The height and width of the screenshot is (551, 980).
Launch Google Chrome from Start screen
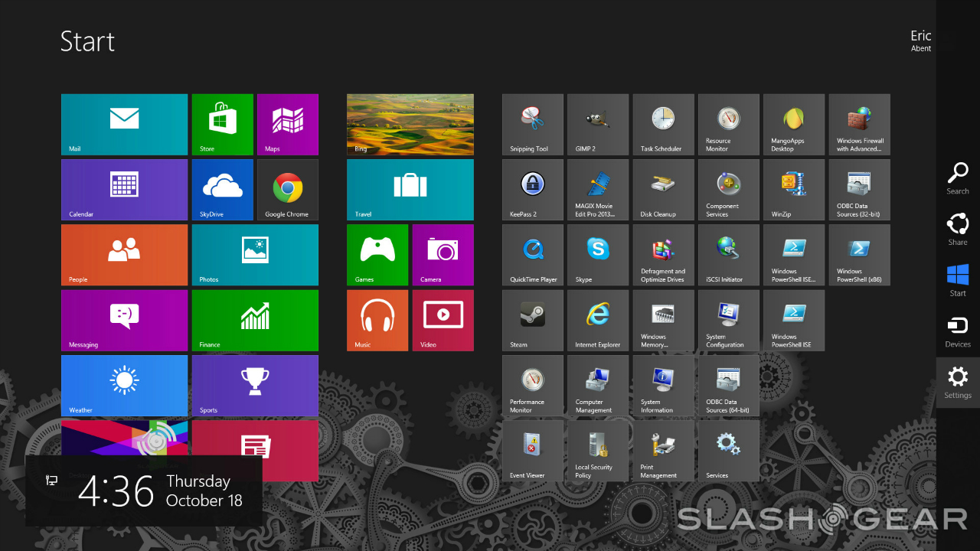(287, 189)
